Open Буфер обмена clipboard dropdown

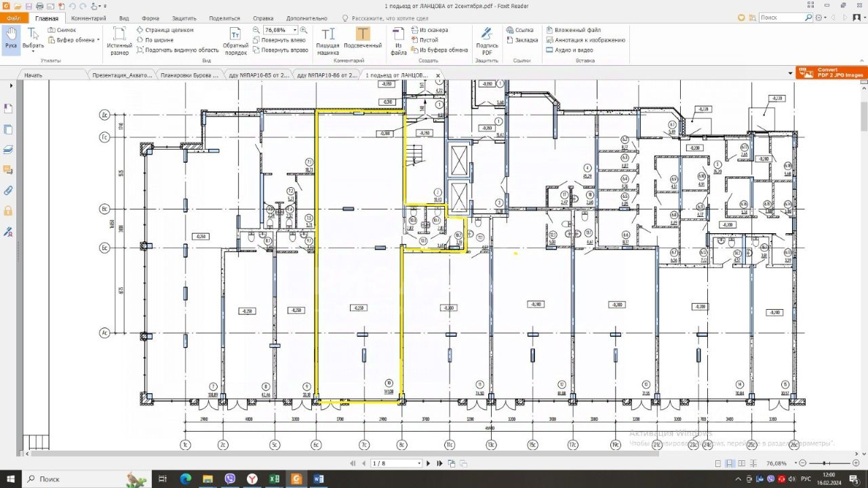(73, 40)
